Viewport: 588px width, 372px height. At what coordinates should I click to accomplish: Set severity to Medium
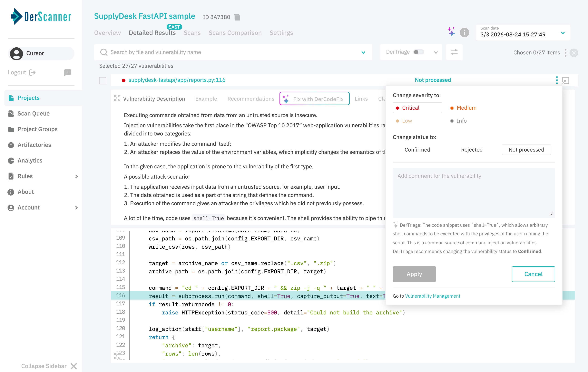(x=464, y=108)
